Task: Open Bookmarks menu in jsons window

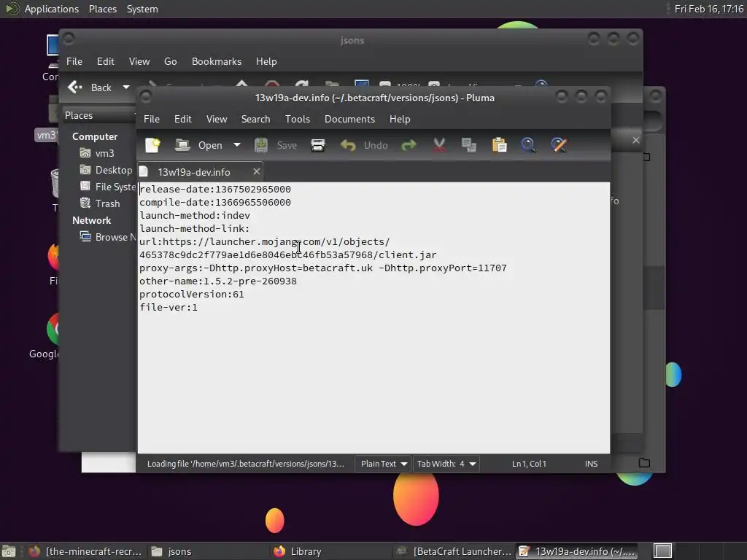Action: click(x=216, y=61)
